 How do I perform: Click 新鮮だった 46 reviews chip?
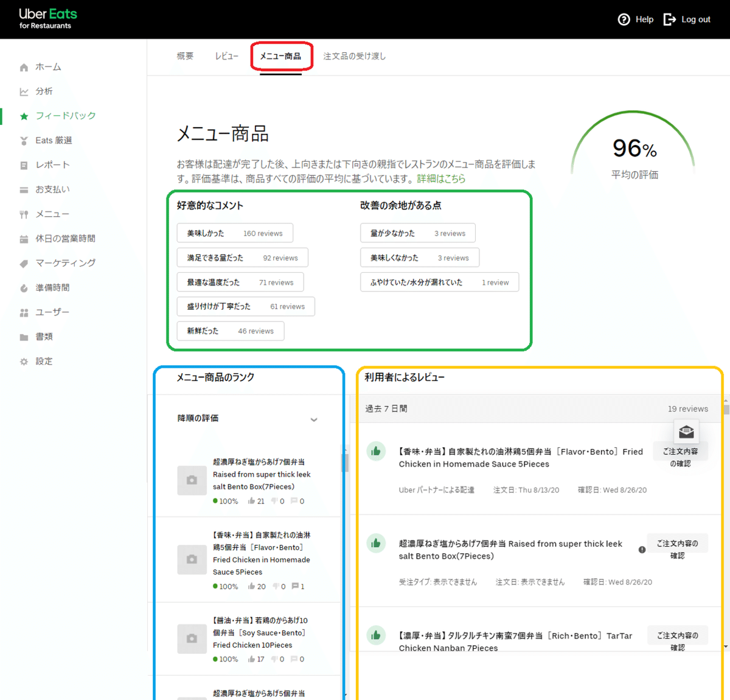pyautogui.click(x=231, y=331)
